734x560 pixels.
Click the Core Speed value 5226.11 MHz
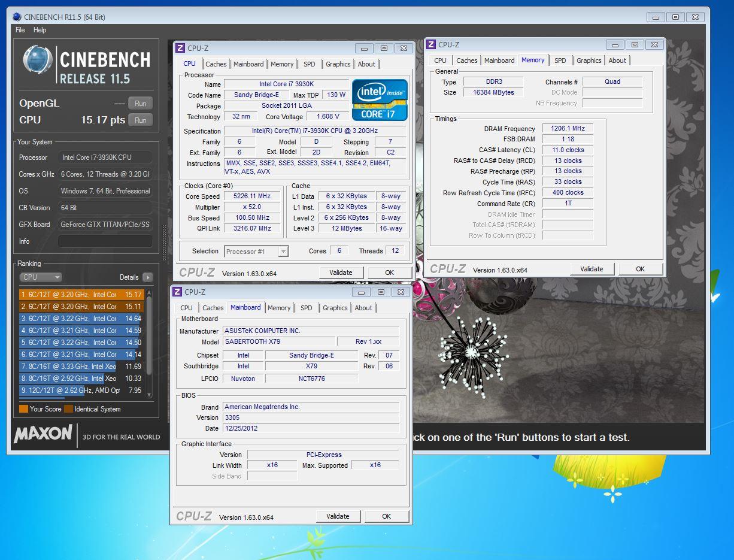[x=253, y=196]
